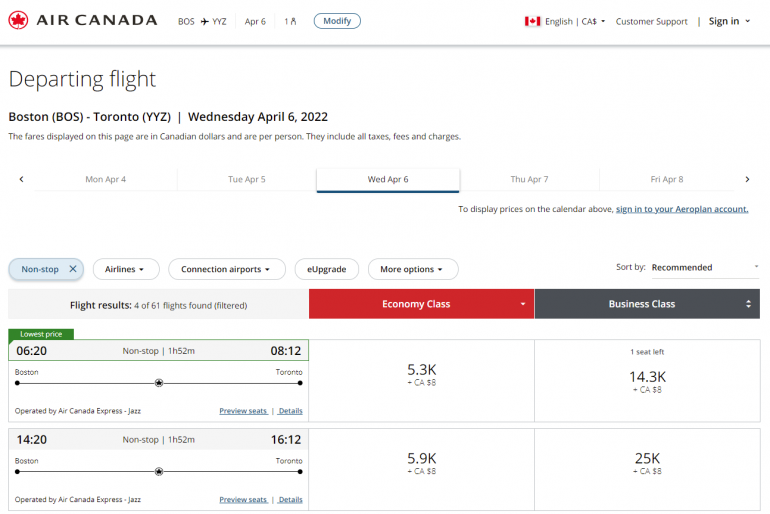The image size is (770, 514).
Task: Toggle the Non-stop filter chip
Action: [40, 269]
